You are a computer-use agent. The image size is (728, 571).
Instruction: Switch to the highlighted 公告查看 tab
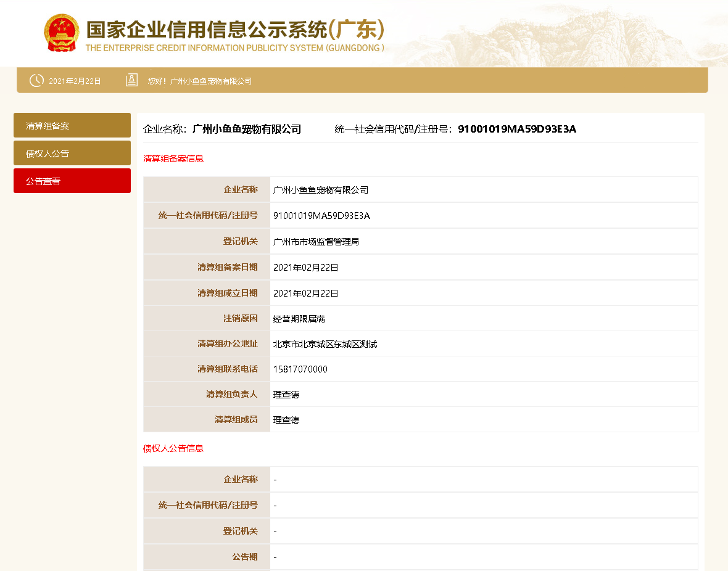[x=72, y=180]
